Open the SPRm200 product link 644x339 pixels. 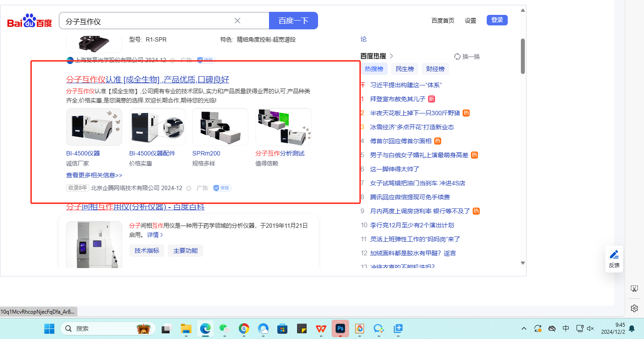[206, 153]
